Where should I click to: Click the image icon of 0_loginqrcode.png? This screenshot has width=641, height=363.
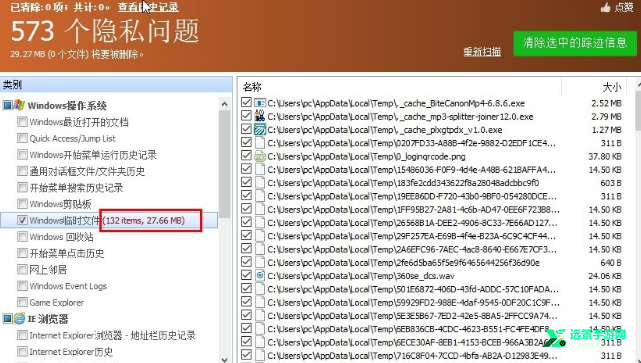click(260, 156)
